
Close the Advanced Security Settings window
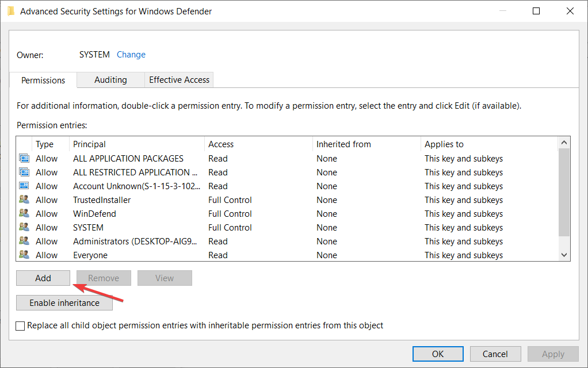(x=570, y=11)
